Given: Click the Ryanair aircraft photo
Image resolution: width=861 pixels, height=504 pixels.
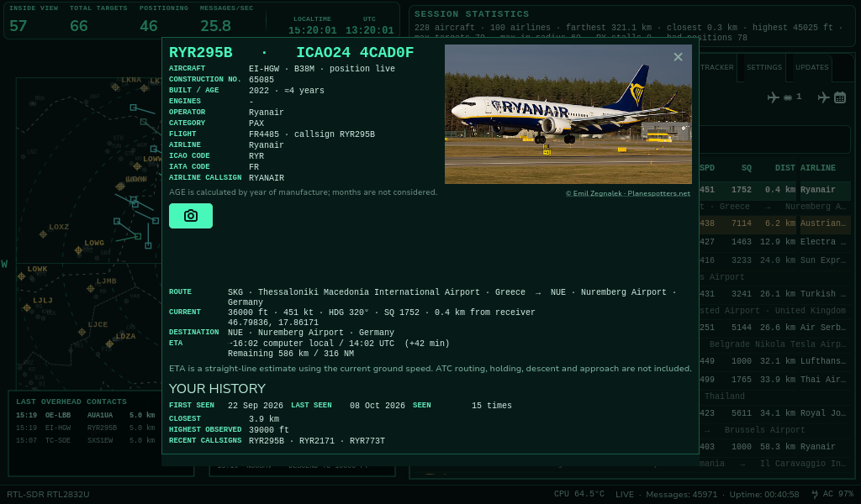Looking at the screenshot, I should coord(568,114).
